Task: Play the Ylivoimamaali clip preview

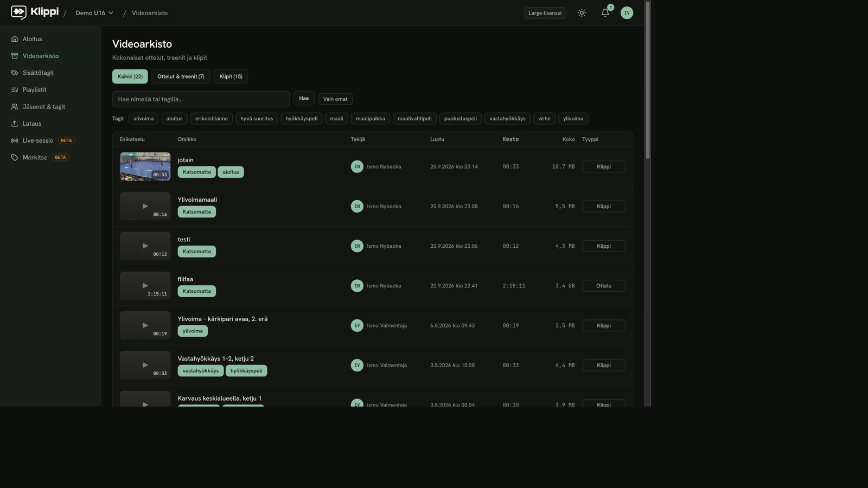Action: (x=145, y=206)
